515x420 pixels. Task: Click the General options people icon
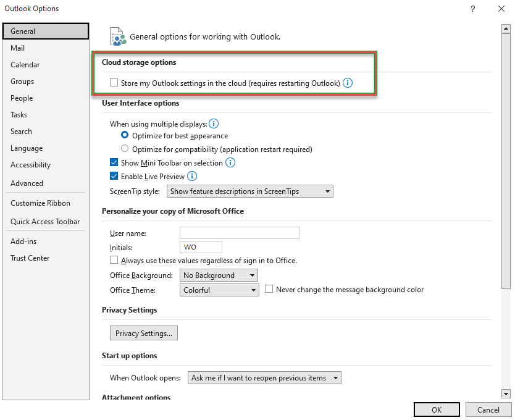point(117,36)
